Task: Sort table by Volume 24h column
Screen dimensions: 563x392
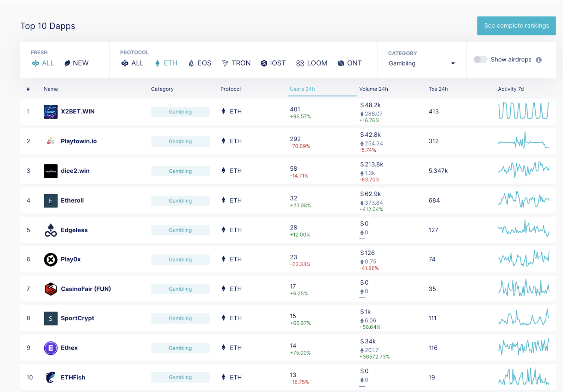Action: 373,89
